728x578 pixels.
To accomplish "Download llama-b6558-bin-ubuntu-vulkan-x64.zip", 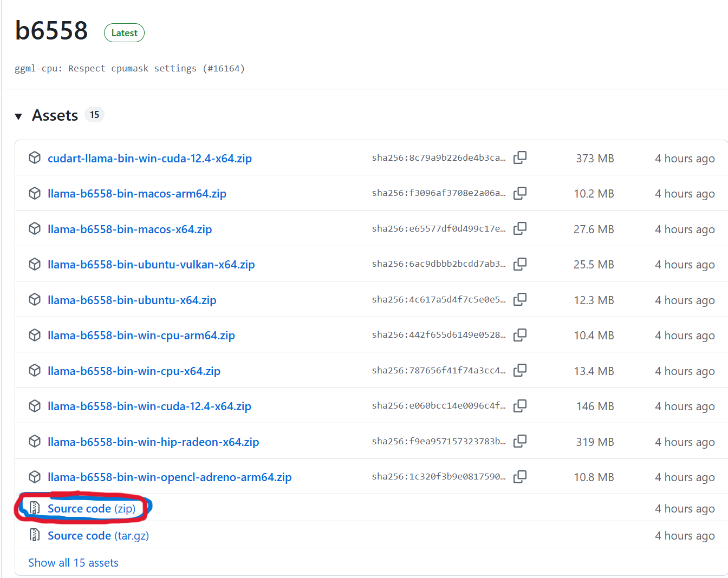I will click(151, 265).
